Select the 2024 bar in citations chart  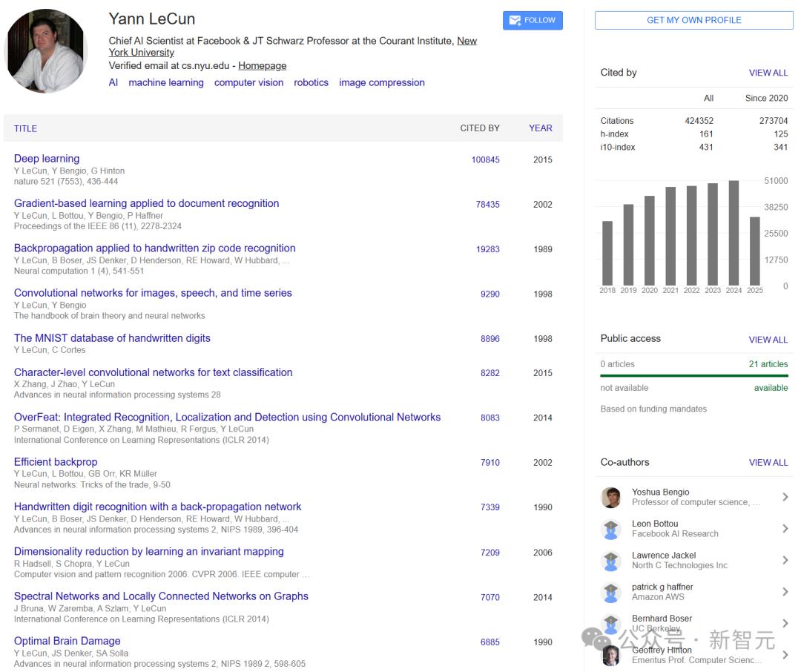pos(734,233)
